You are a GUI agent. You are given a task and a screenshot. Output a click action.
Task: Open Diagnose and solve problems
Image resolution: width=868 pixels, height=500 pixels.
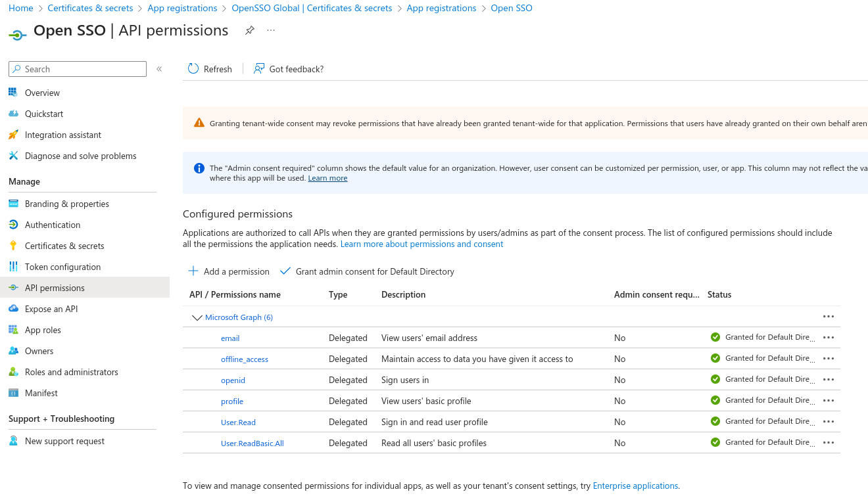click(x=80, y=156)
